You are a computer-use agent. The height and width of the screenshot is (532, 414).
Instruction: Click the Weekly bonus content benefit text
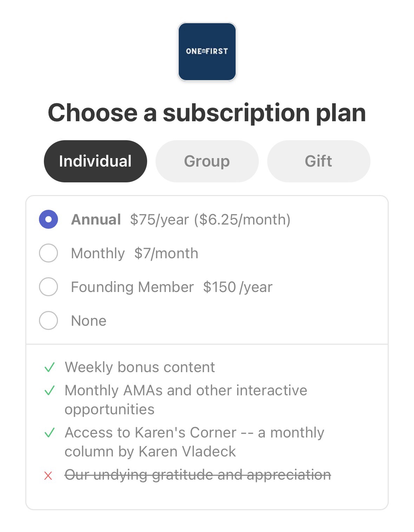point(140,367)
